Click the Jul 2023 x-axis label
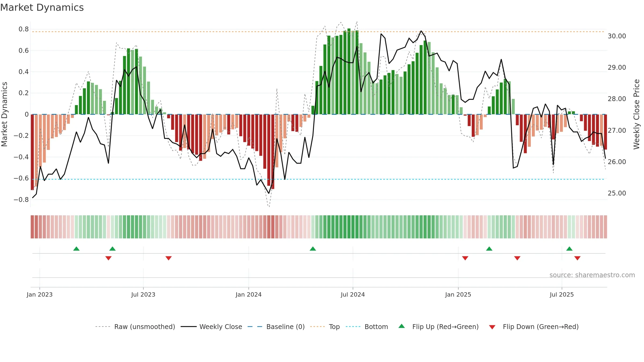The height and width of the screenshot is (362, 644). click(143, 294)
